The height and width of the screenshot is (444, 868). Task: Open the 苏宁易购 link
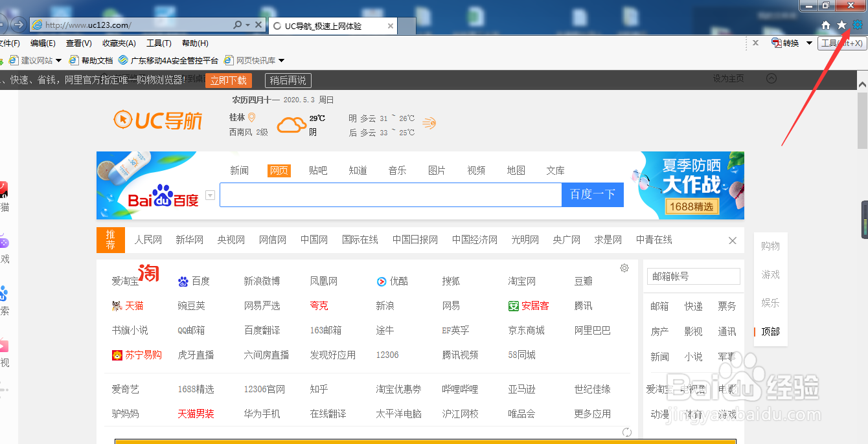137,355
